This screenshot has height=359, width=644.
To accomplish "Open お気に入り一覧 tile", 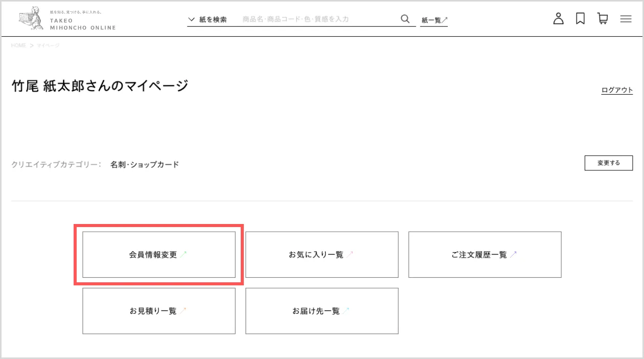I will click(321, 255).
